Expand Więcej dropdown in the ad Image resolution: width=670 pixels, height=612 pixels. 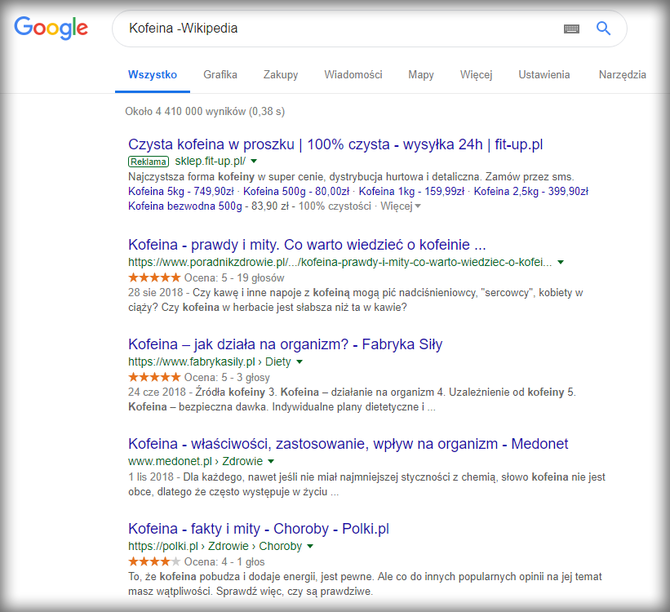400,206
